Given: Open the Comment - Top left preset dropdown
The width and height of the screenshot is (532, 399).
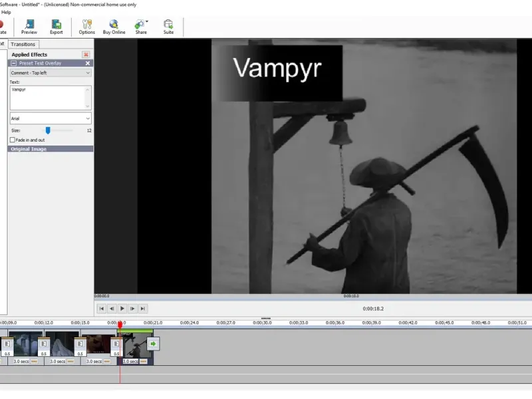Looking at the screenshot, I should click(x=51, y=72).
